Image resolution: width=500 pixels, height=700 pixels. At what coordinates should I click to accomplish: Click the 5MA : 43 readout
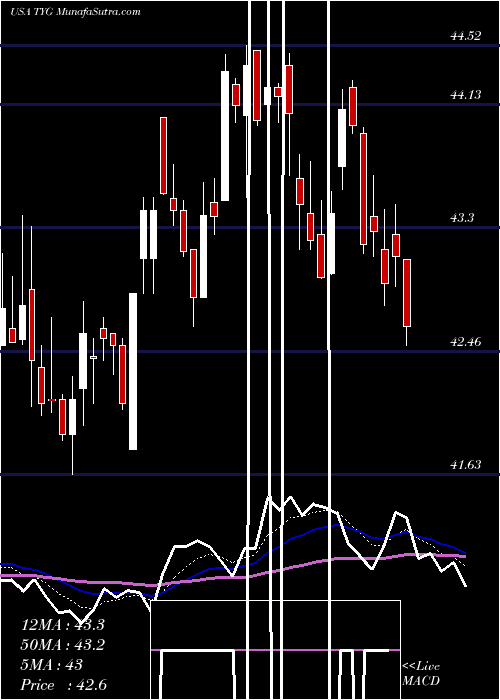click(52, 665)
